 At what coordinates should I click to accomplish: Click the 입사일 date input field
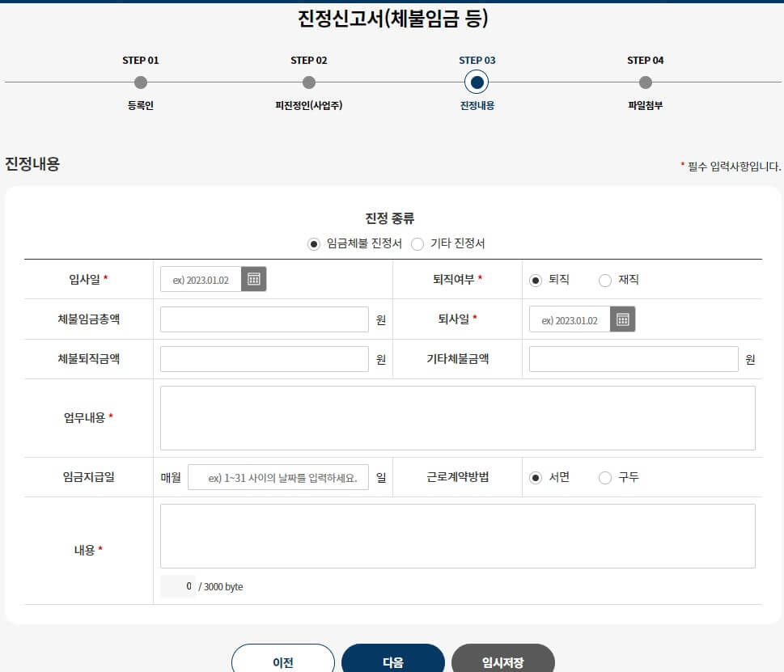pyautogui.click(x=202, y=278)
